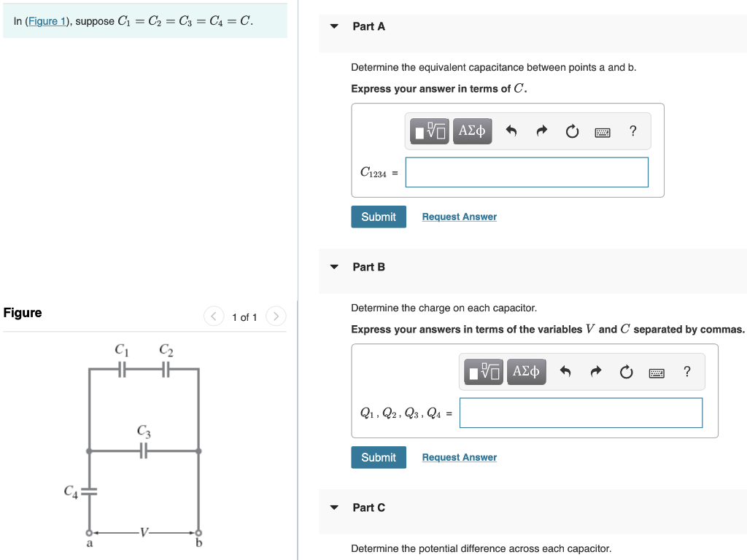Collapse the Part B section
747x560 pixels.
[334, 267]
